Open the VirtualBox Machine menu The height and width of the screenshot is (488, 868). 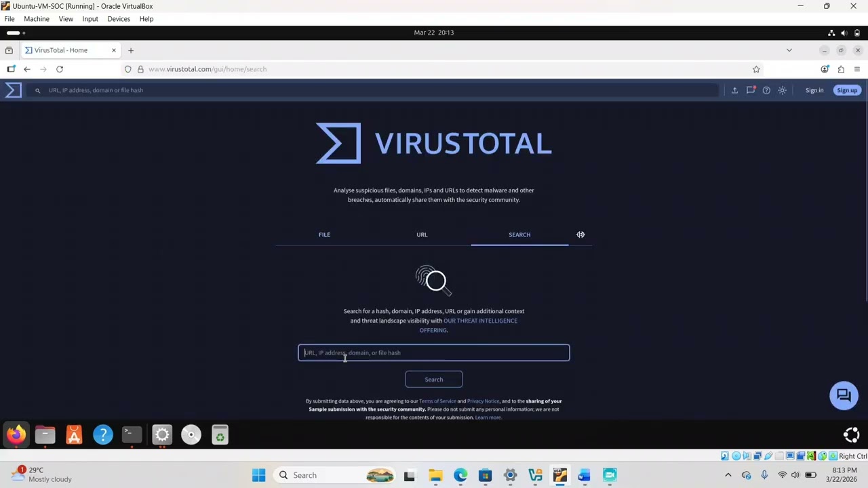pyautogui.click(x=37, y=19)
